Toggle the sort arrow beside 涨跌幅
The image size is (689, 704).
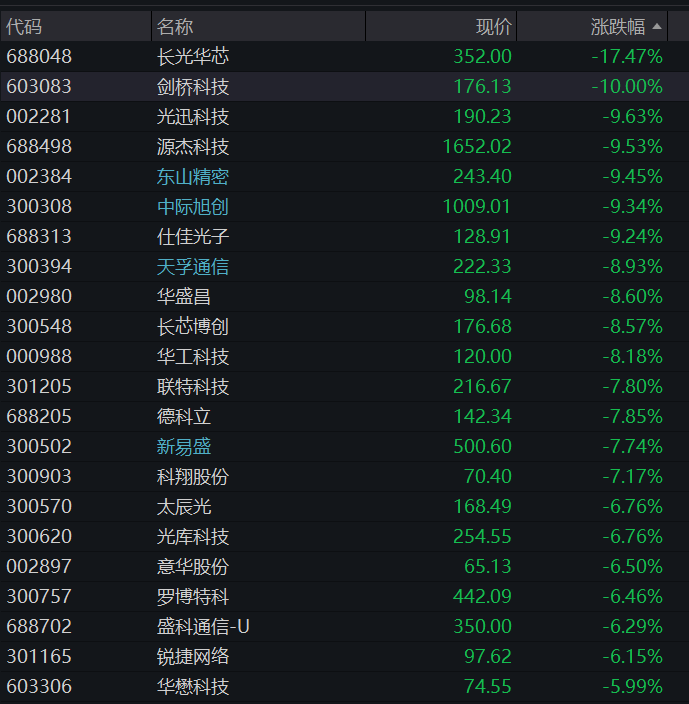657,26
